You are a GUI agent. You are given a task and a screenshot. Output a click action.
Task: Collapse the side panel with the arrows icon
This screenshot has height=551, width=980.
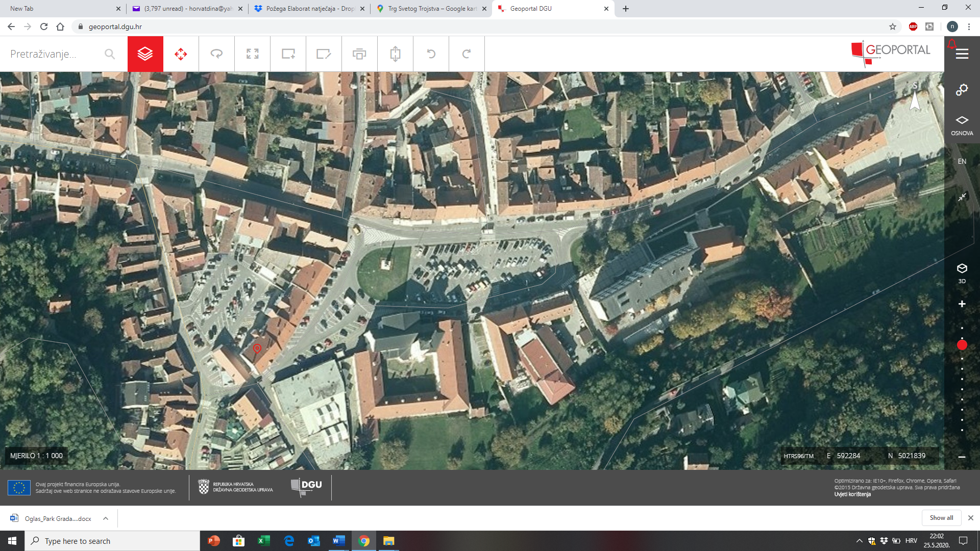962,197
